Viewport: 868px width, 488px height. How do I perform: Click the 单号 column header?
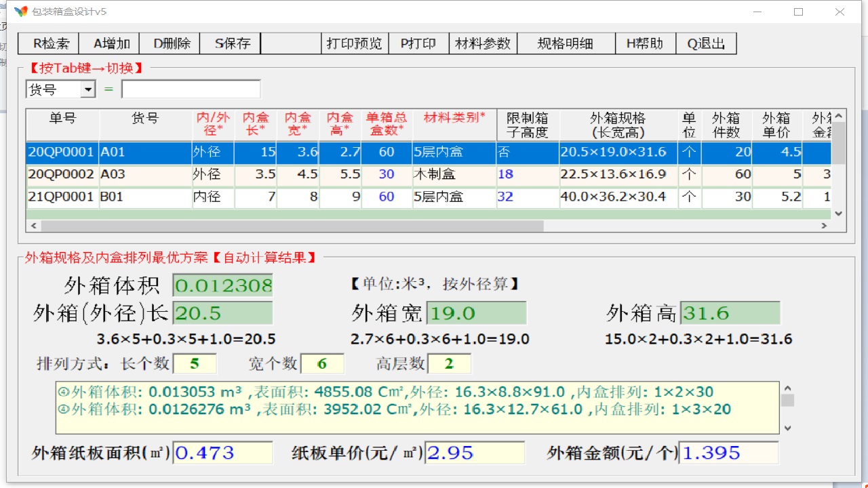click(62, 125)
